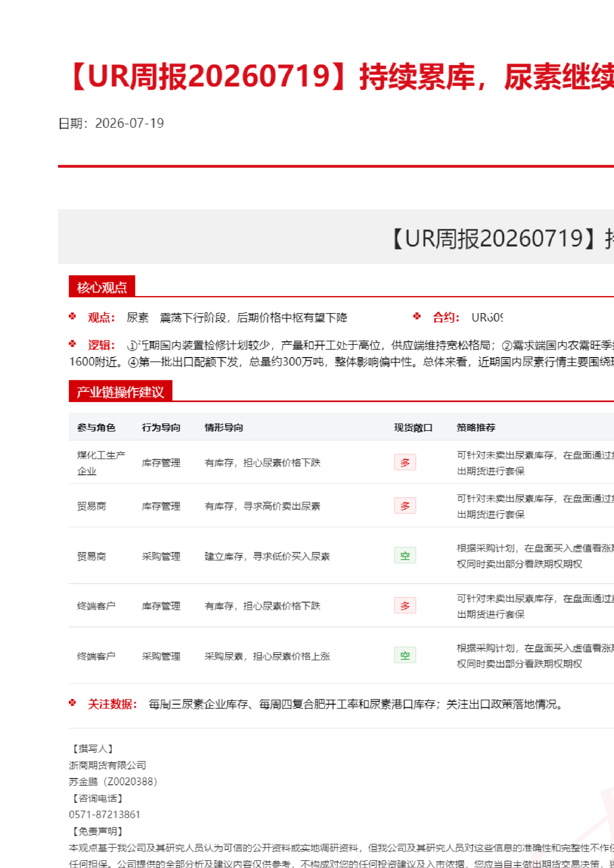Select the 煤化工生产企业 role cell
This screenshot has height=868, width=614.
pos(101,463)
